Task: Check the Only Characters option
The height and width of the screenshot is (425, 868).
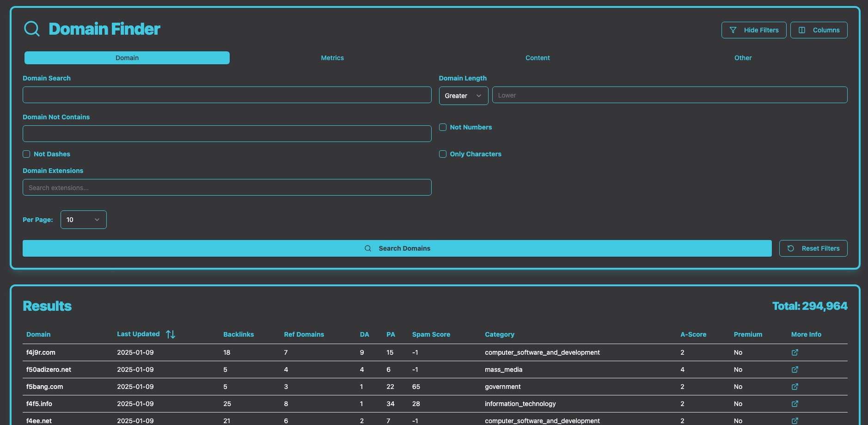Action: 443,154
